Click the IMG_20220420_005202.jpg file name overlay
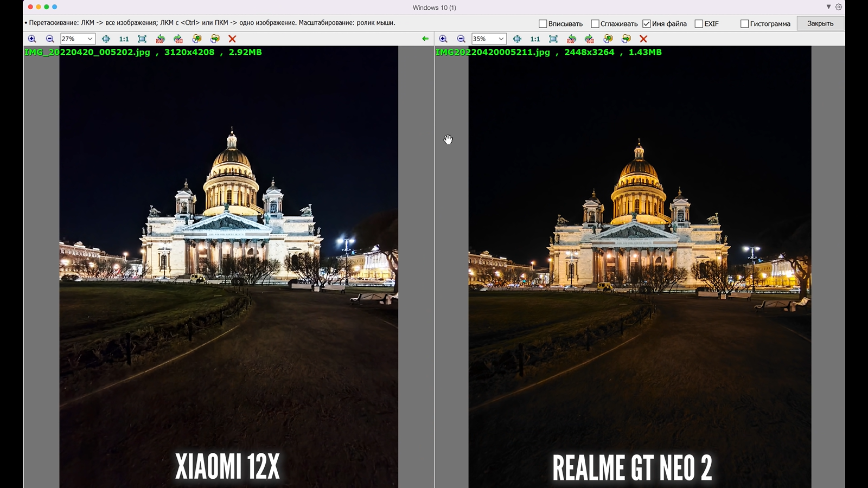 (87, 52)
